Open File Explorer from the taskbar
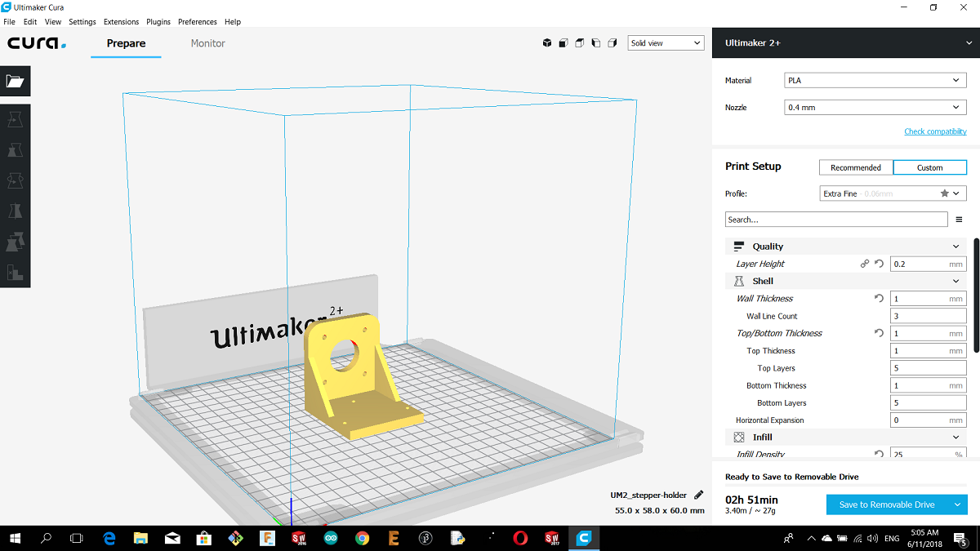 click(x=140, y=538)
